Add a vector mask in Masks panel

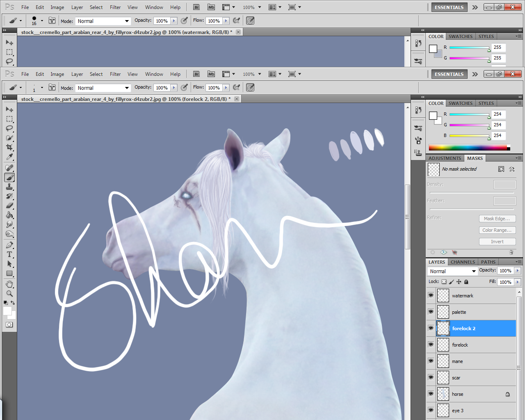(512, 169)
